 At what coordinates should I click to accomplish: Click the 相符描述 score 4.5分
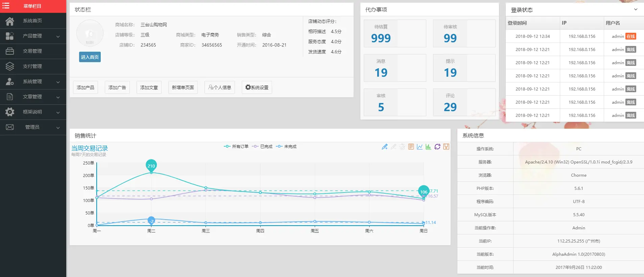[336, 31]
